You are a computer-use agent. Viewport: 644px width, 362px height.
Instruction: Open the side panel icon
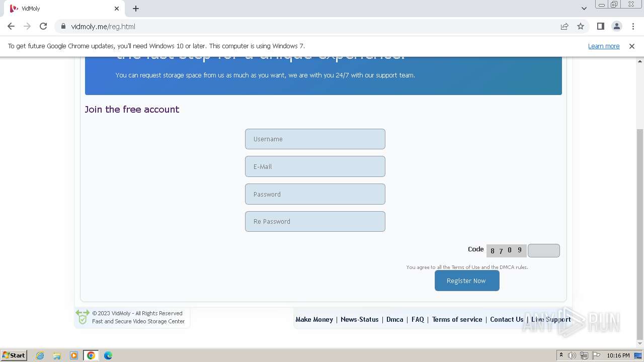600,26
